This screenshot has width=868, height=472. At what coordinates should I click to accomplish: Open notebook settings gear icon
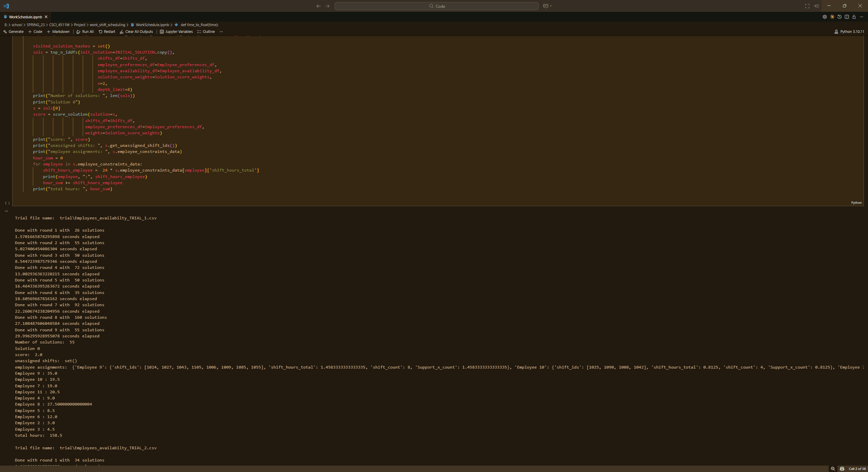825,17
